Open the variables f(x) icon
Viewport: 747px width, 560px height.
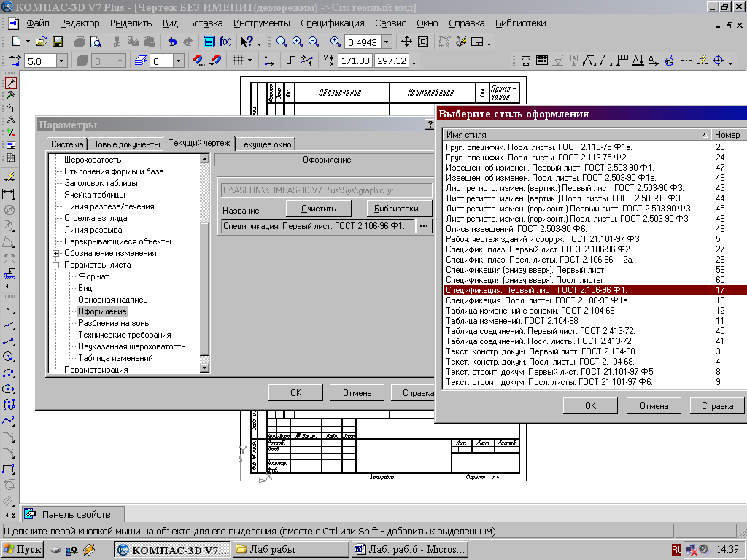225,42
